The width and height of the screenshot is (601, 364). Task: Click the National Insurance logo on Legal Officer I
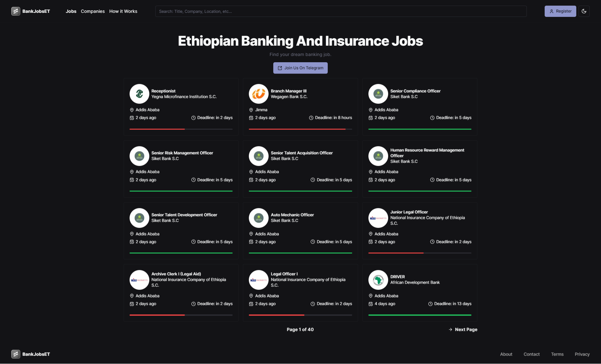[x=259, y=280]
